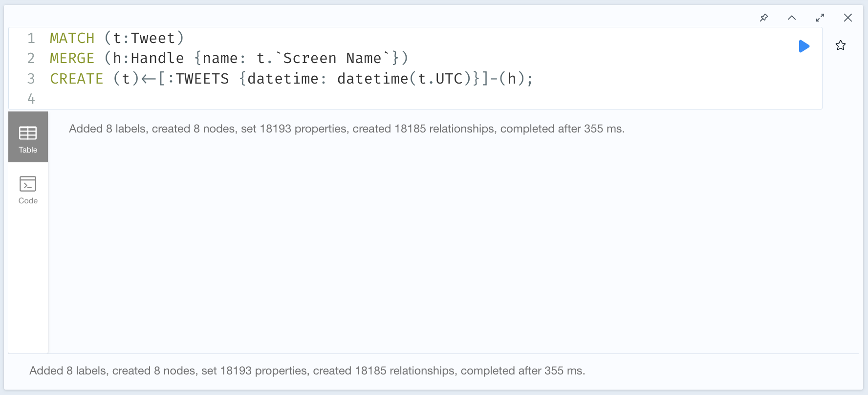Switch to Table result view

[28, 137]
